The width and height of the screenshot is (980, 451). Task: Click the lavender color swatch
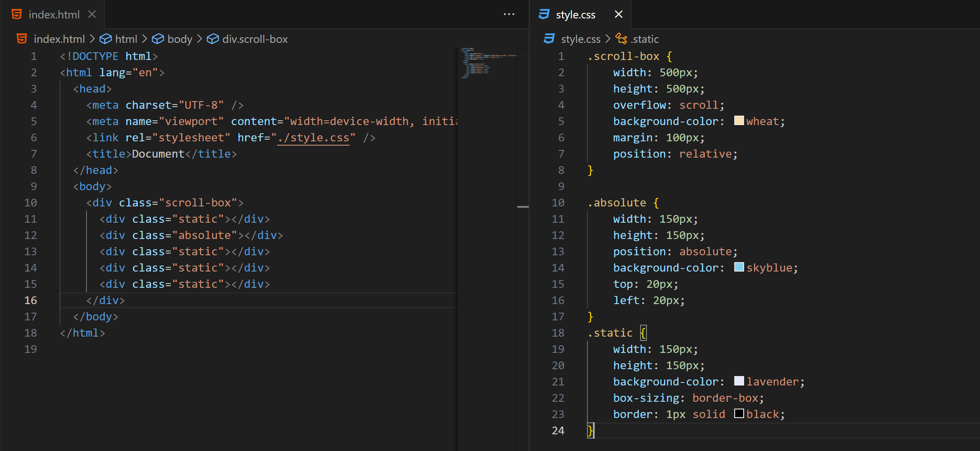click(739, 381)
